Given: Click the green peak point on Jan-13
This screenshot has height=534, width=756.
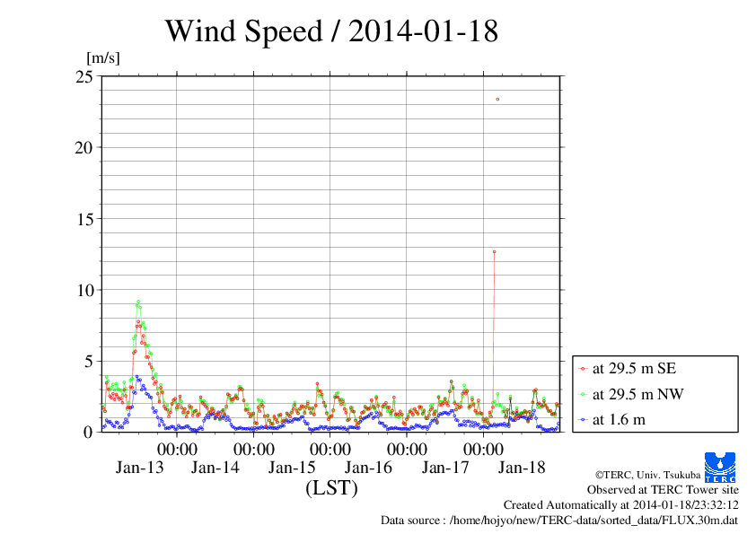Looking at the screenshot, I should click(138, 302).
